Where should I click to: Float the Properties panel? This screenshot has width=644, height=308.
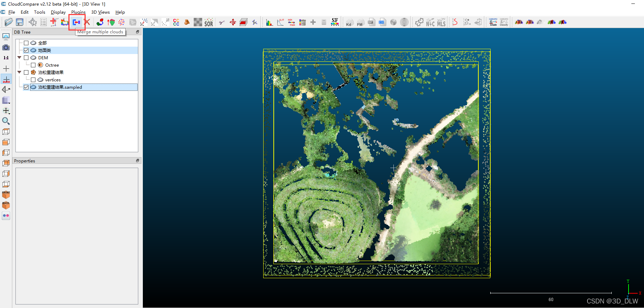click(138, 160)
